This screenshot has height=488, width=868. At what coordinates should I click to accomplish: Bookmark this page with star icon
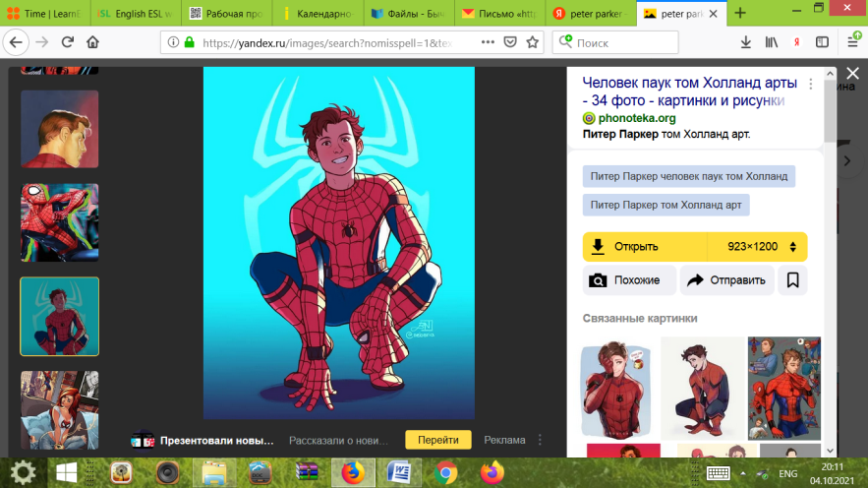click(x=533, y=42)
